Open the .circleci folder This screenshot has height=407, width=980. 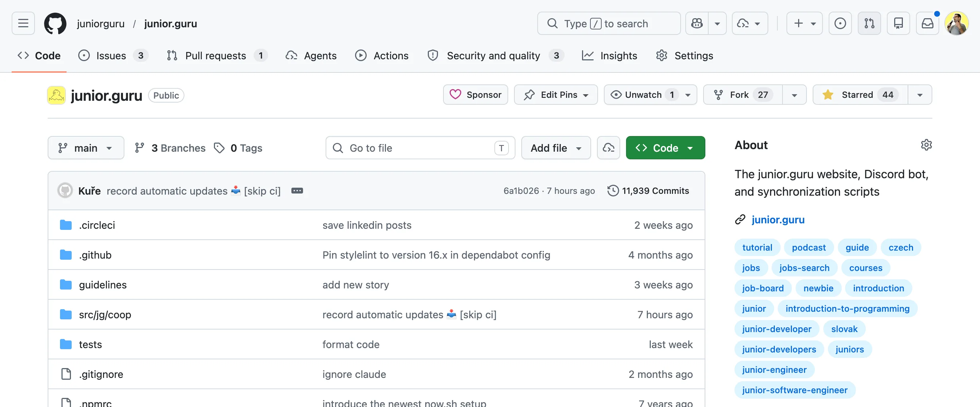pyautogui.click(x=97, y=225)
